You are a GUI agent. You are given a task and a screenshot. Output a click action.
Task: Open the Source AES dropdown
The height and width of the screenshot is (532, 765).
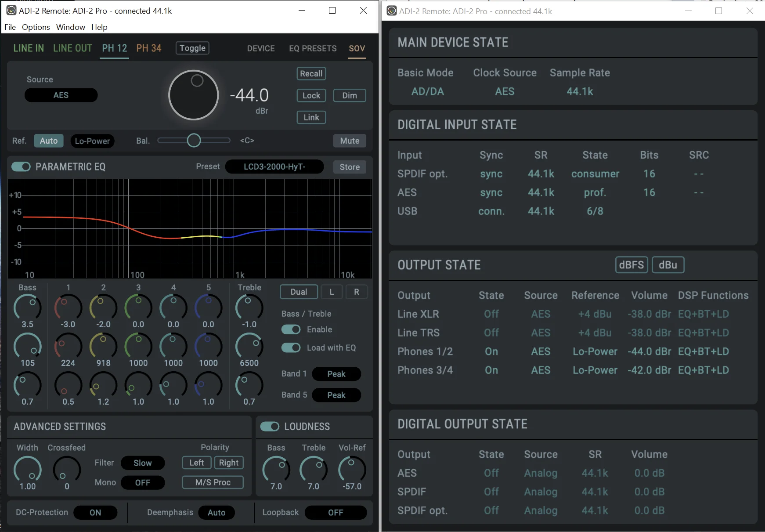click(x=61, y=95)
